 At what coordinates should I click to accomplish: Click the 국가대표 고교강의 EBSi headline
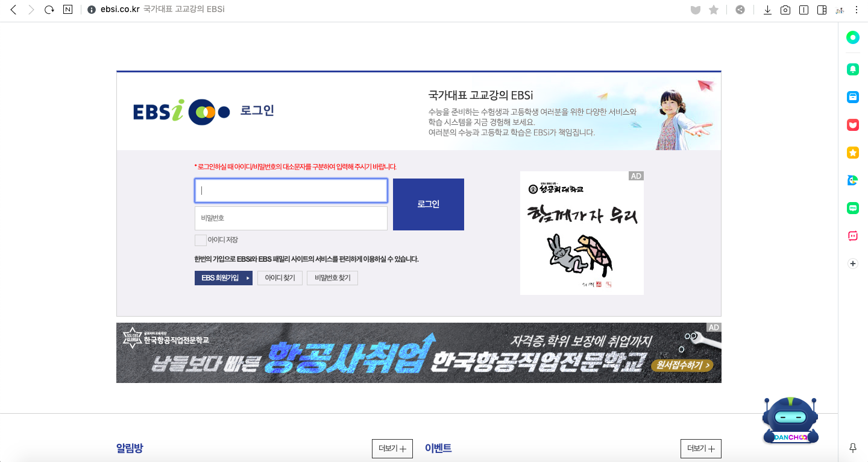pyautogui.click(x=481, y=95)
